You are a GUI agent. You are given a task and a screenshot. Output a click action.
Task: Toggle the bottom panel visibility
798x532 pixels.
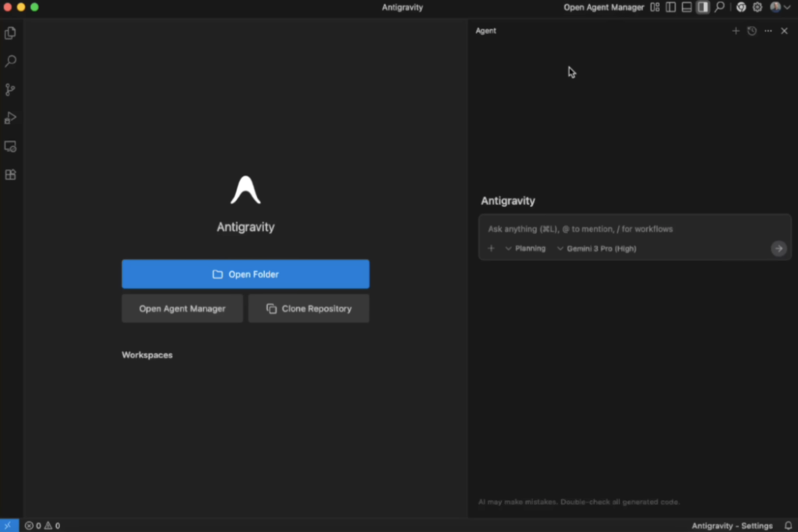(687, 7)
